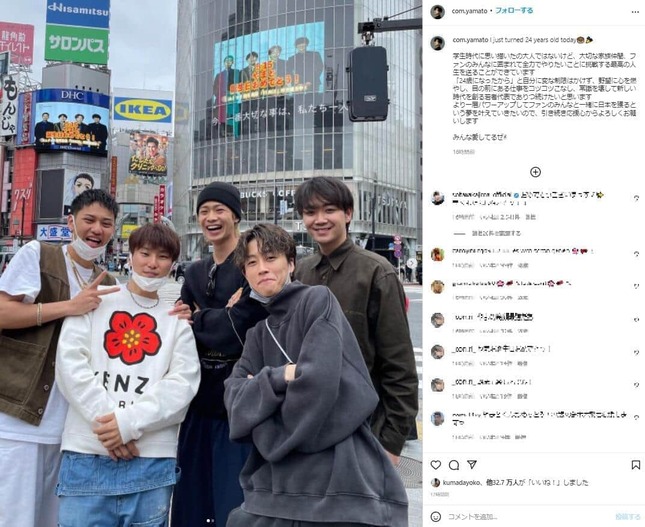
Task: Like the last visible comment
Action: 636,419
